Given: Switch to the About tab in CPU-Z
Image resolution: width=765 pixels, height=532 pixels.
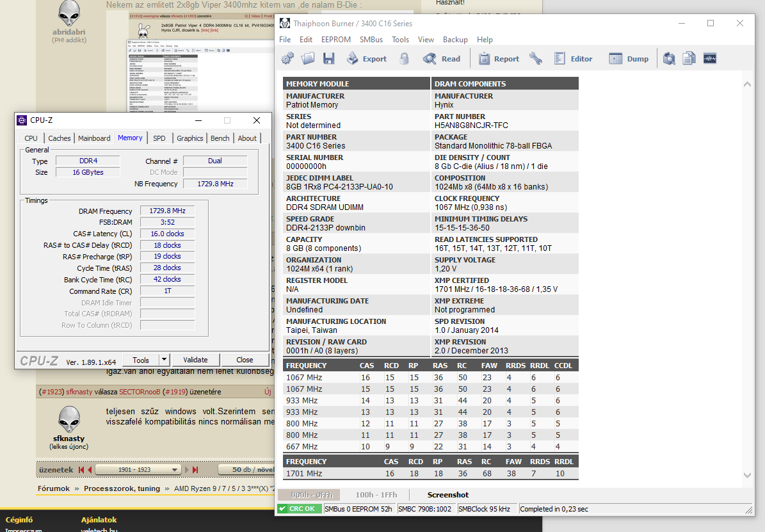Looking at the screenshot, I should pyautogui.click(x=247, y=138).
